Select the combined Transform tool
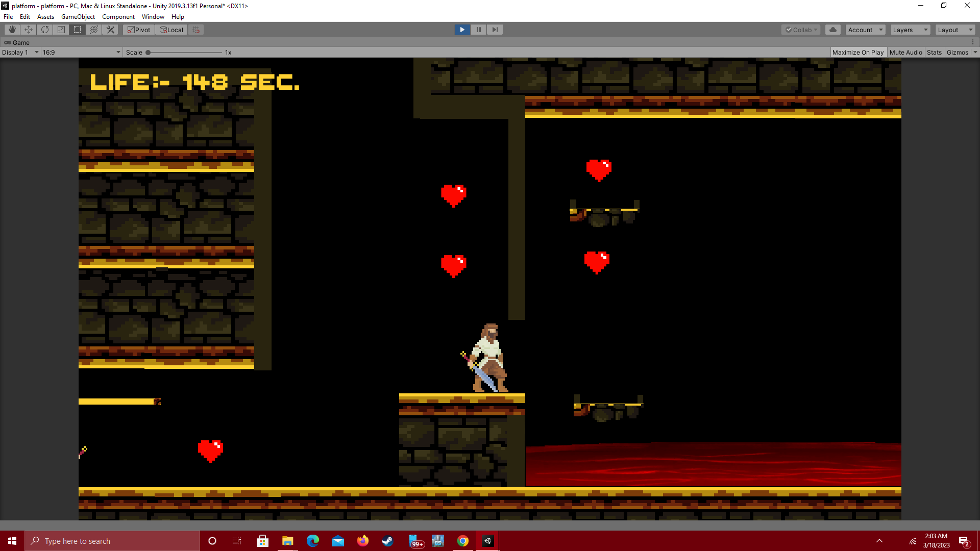 tap(93, 30)
